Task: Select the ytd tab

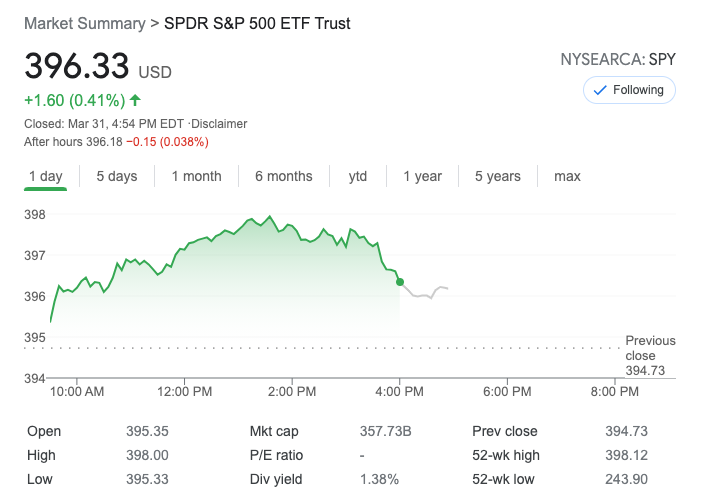Action: click(x=358, y=176)
